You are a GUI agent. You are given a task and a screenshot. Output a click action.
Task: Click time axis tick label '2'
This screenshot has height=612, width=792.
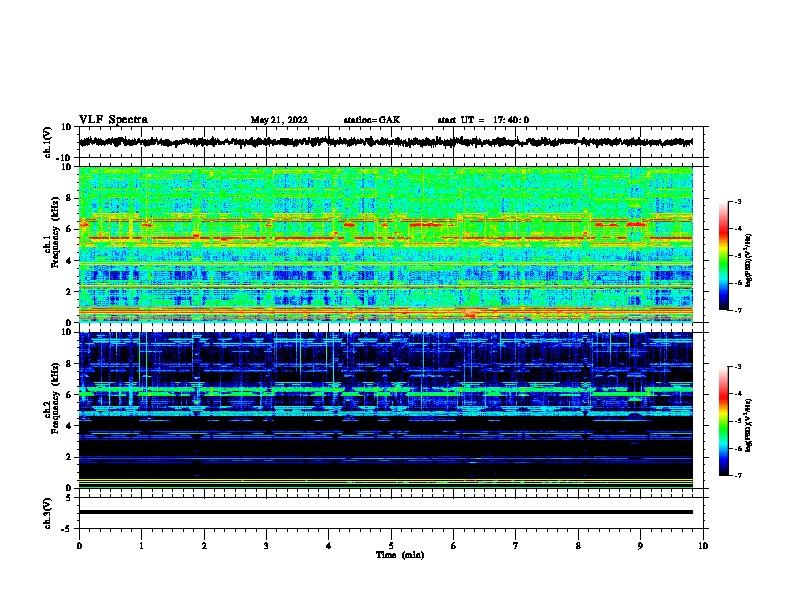[204, 546]
